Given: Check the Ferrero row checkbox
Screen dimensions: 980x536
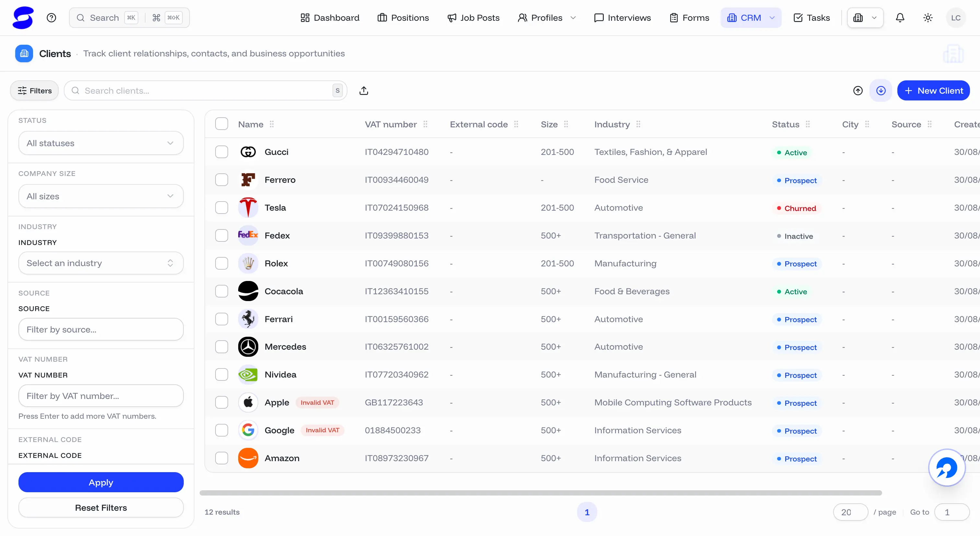Looking at the screenshot, I should pos(221,180).
